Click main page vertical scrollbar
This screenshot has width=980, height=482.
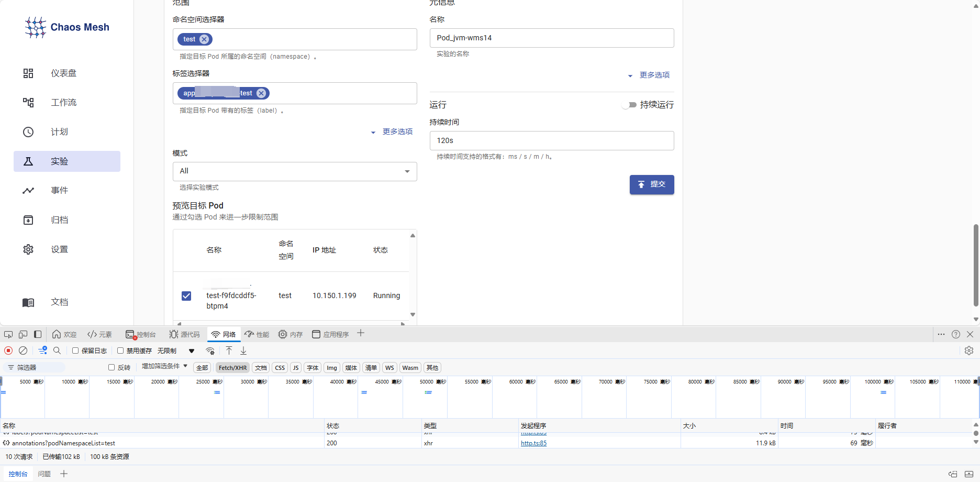(x=976, y=265)
